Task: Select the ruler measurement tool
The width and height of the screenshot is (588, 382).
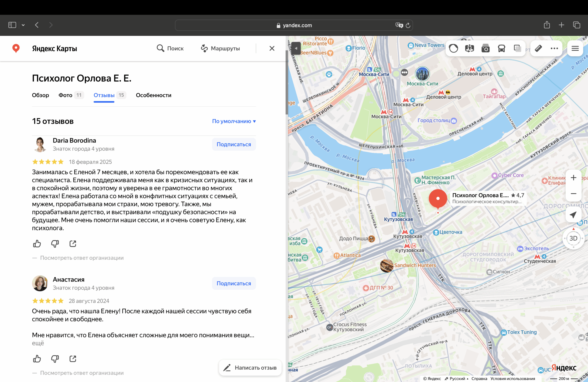Action: tap(538, 48)
